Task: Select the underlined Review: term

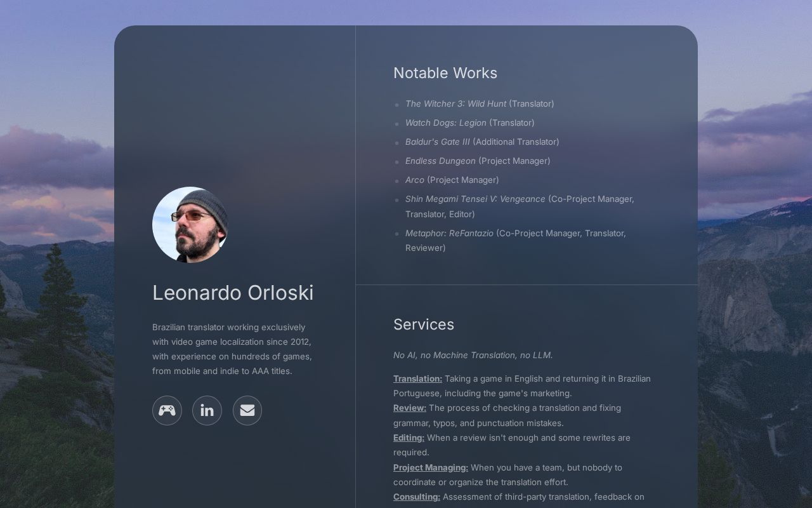Action: pos(409,408)
